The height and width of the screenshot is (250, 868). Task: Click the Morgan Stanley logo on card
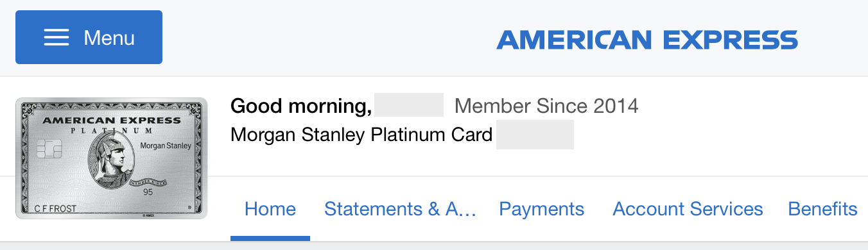pyautogui.click(x=165, y=146)
